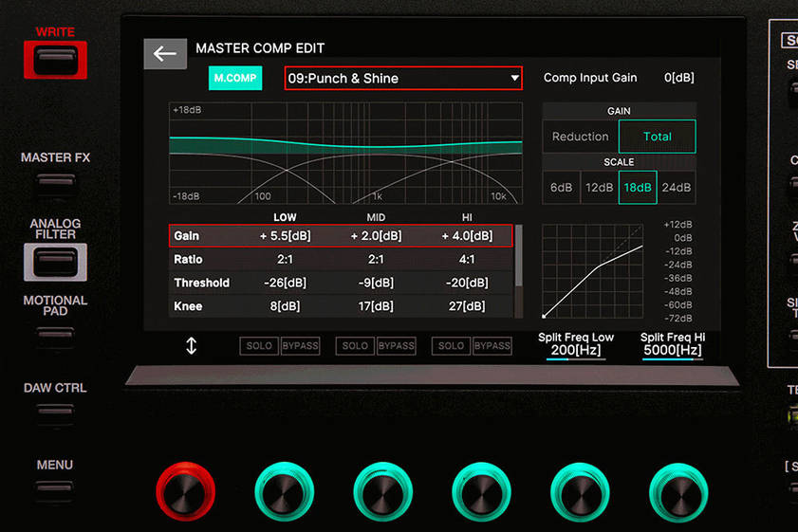Tap the up-down arrow scroll icon
This screenshot has height=532, width=798.
(191, 346)
